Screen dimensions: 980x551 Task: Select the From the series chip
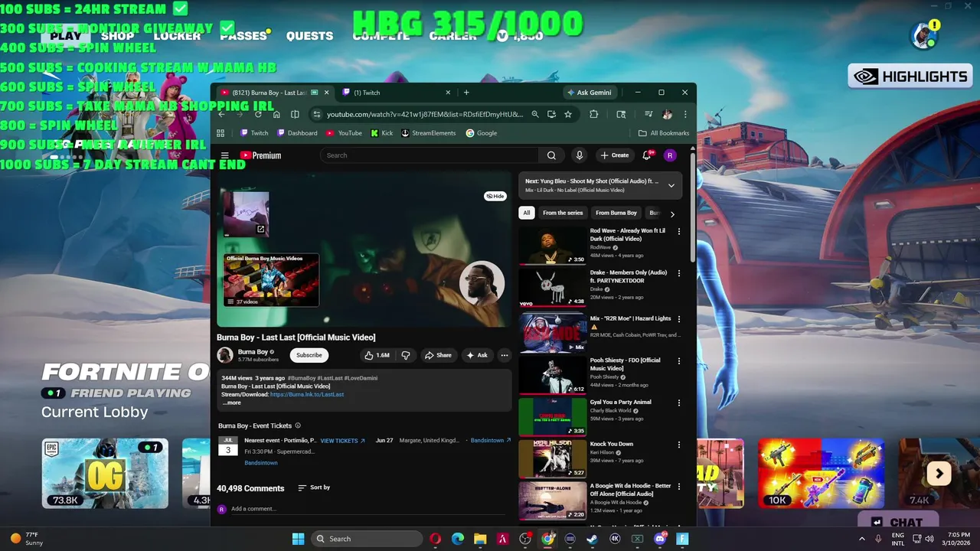(x=563, y=213)
